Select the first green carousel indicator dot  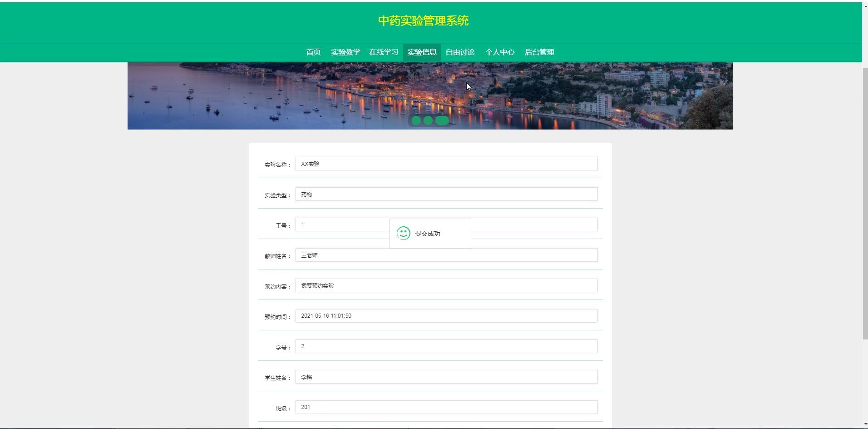[417, 121]
